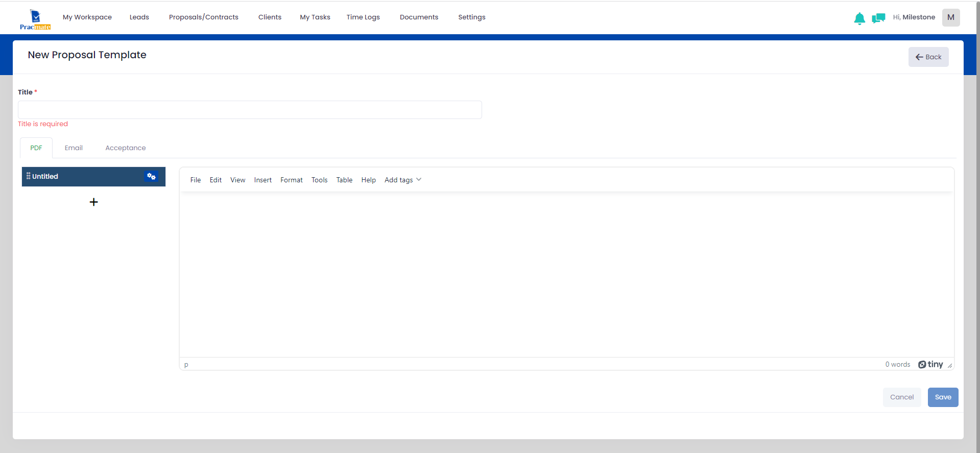This screenshot has height=453, width=980.
Task: Click the Back button
Action: point(928,57)
